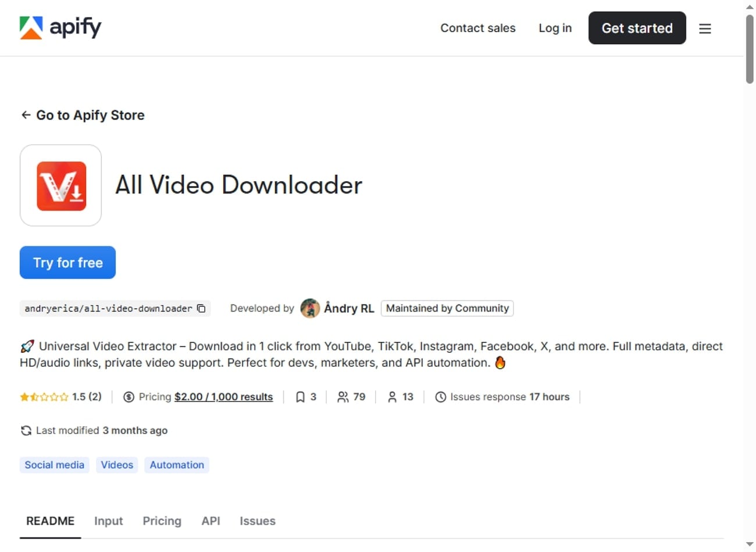The image size is (756, 552).
Task: Select Contact sales in the header
Action: [x=477, y=28]
